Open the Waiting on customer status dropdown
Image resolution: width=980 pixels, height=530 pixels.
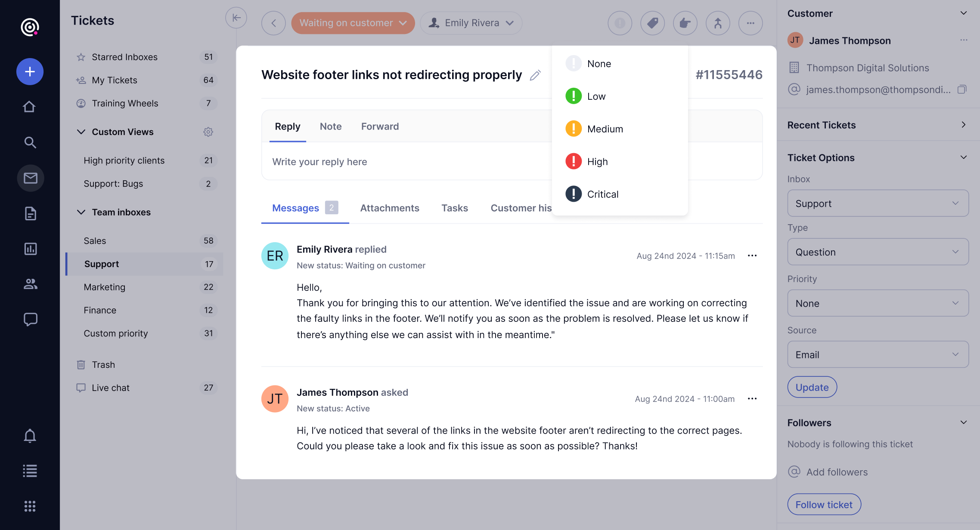pyautogui.click(x=353, y=23)
